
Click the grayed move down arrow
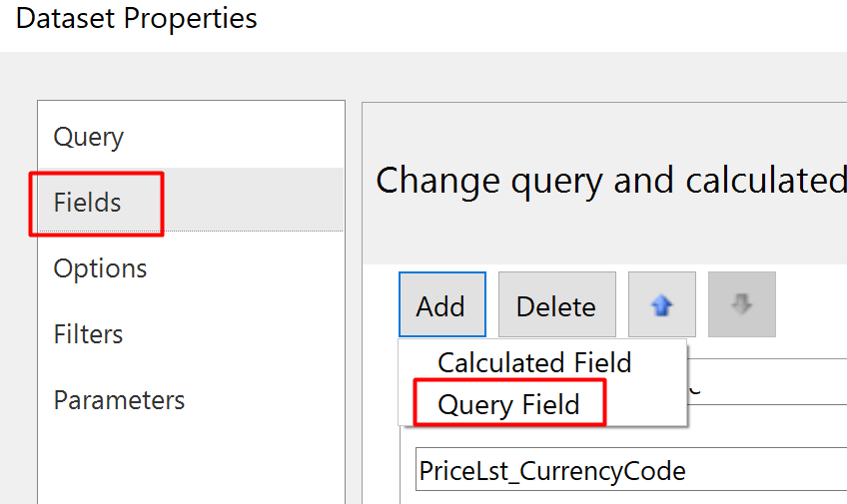tap(741, 305)
